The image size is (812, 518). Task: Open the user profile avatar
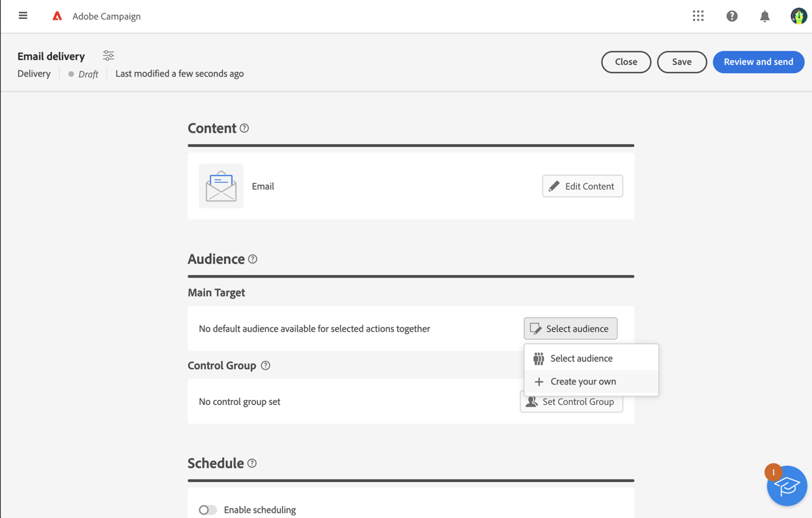pos(798,16)
